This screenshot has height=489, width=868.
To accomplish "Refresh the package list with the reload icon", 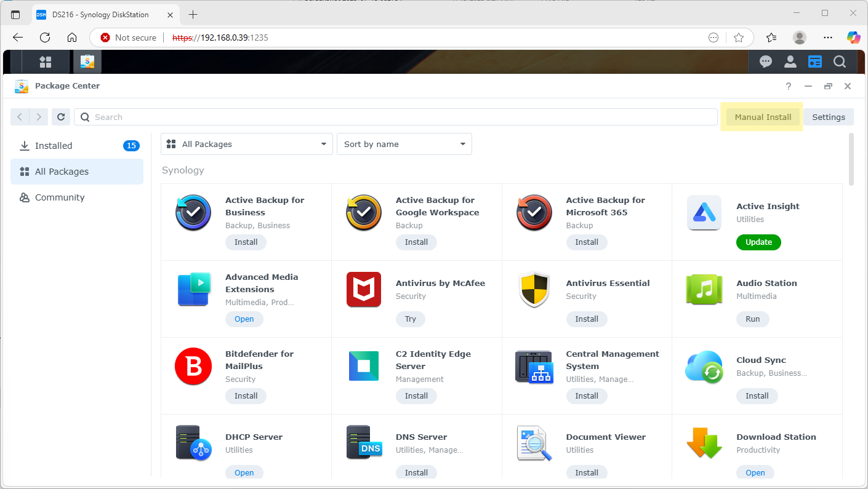I will tap(60, 117).
